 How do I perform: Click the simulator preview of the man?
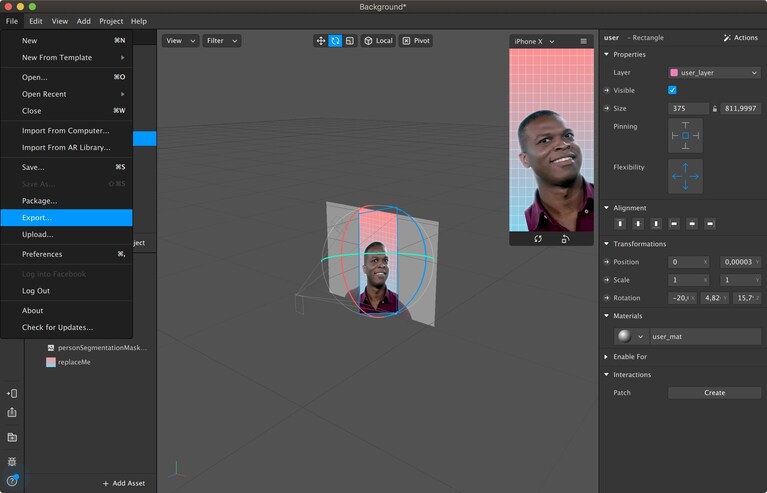[551, 140]
